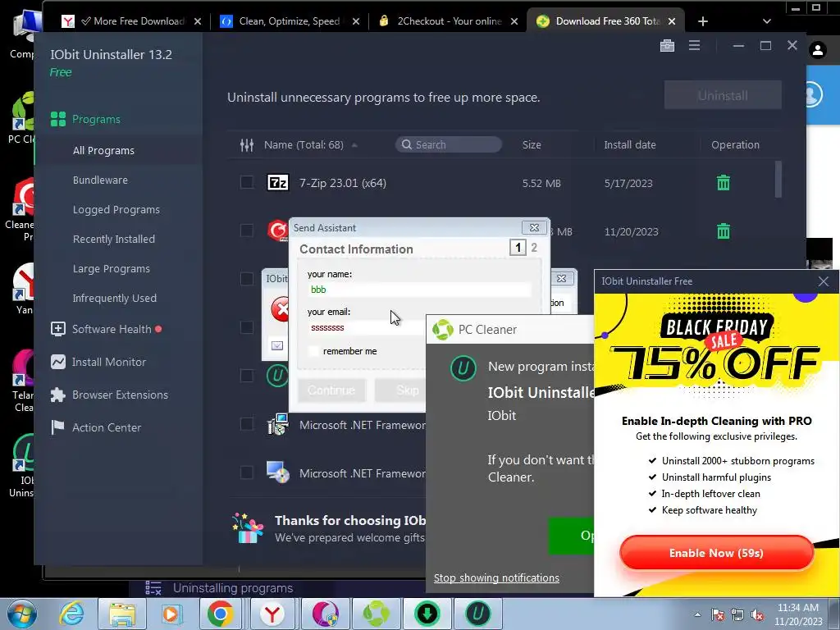Show hidden tray icons arrow
The height and width of the screenshot is (630, 840).
click(697, 614)
